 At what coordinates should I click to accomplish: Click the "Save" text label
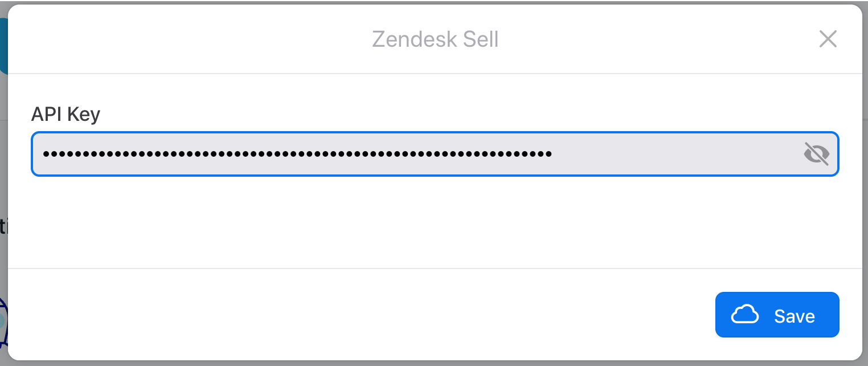pos(795,316)
